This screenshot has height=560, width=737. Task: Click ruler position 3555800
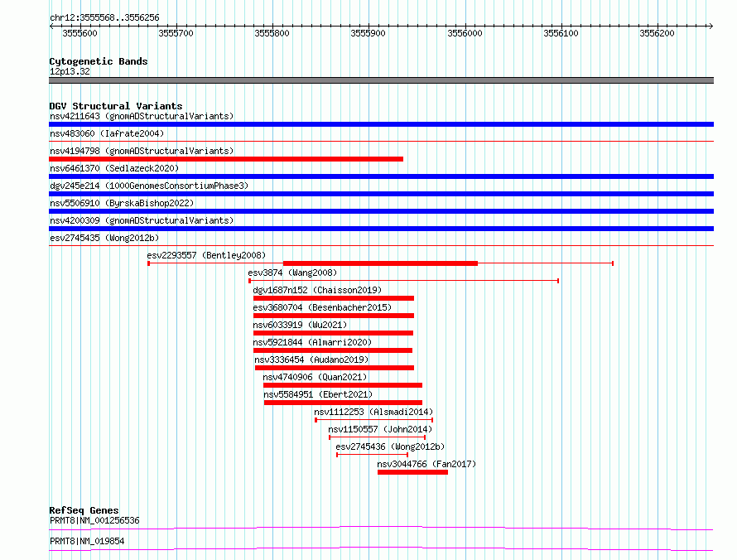point(272,33)
